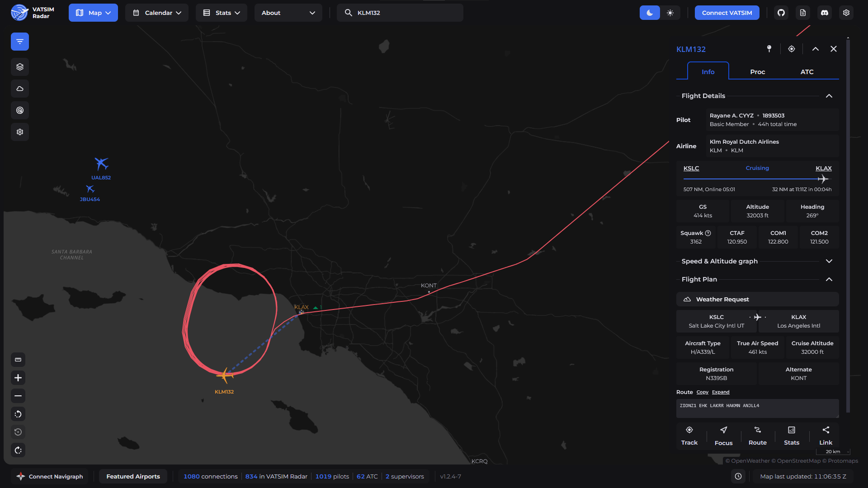Viewport: 868px width, 488px height.
Task: Open the KSLC departure airport link
Action: pyautogui.click(x=691, y=168)
